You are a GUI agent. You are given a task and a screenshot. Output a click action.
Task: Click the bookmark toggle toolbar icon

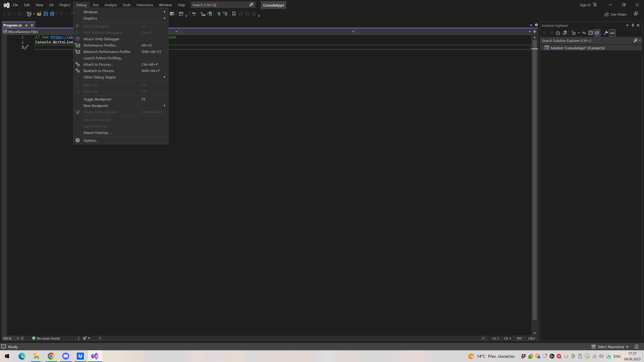(234, 14)
